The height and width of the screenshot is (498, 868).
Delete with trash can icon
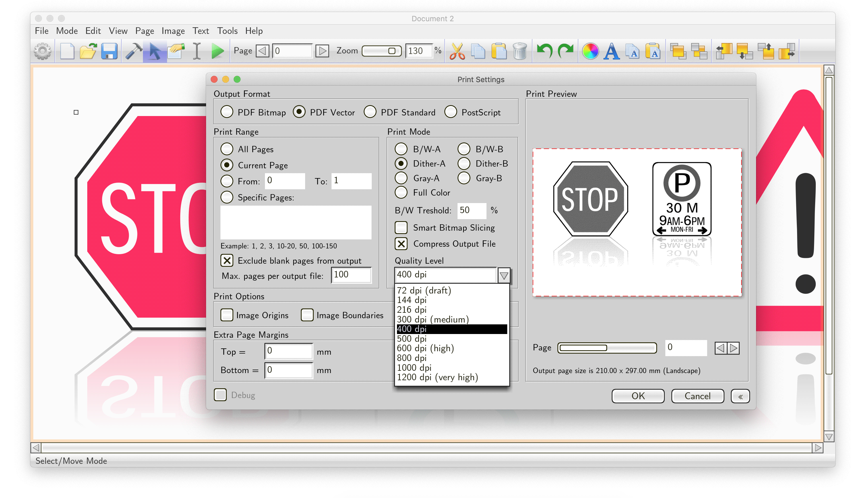[520, 51]
